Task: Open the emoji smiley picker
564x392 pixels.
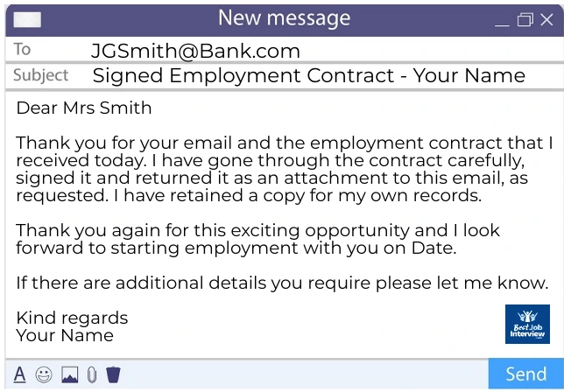Action: coord(44,374)
